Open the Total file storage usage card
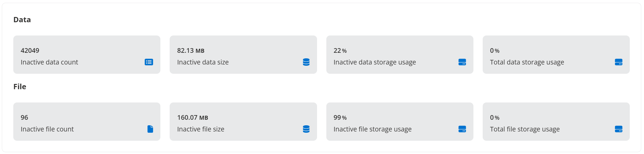644x154 pixels. click(x=556, y=122)
